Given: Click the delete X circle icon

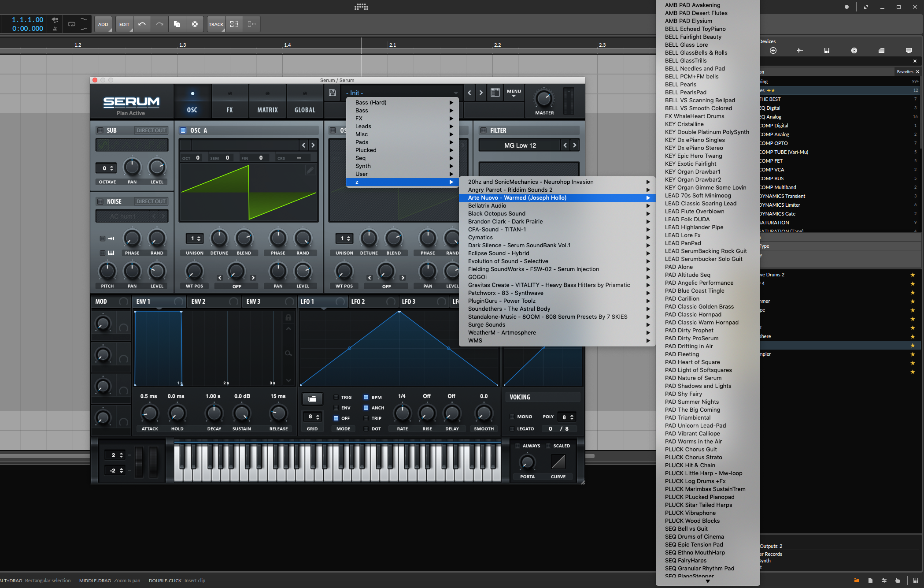Looking at the screenshot, I should [195, 24].
